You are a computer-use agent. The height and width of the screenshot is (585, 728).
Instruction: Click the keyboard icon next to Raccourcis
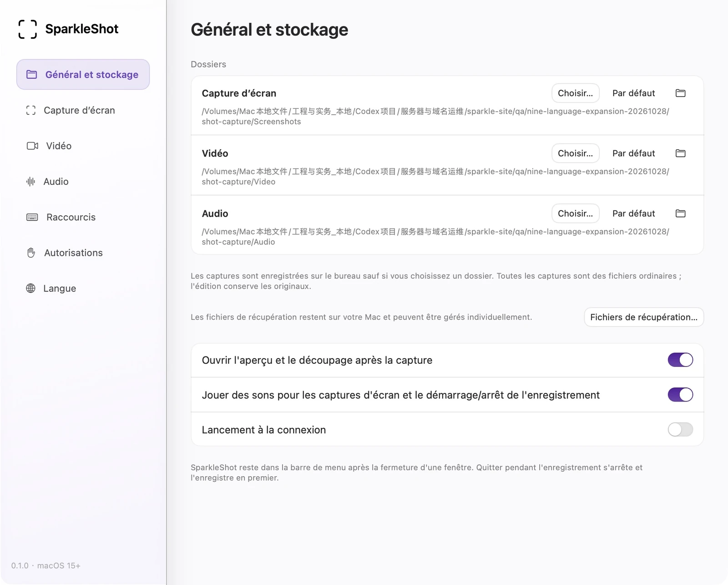(32, 217)
